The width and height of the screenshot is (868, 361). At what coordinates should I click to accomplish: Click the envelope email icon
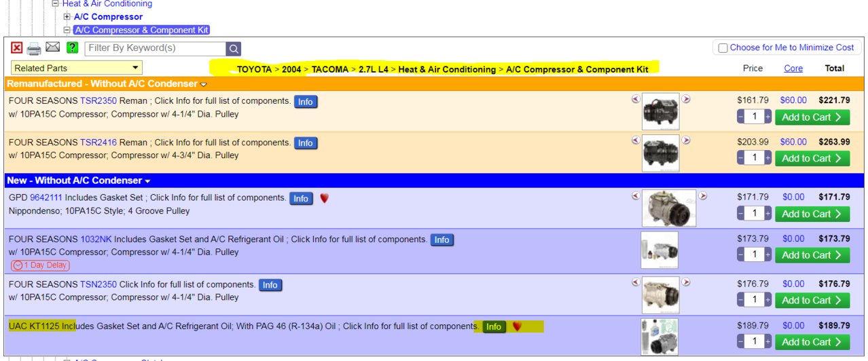click(x=53, y=47)
